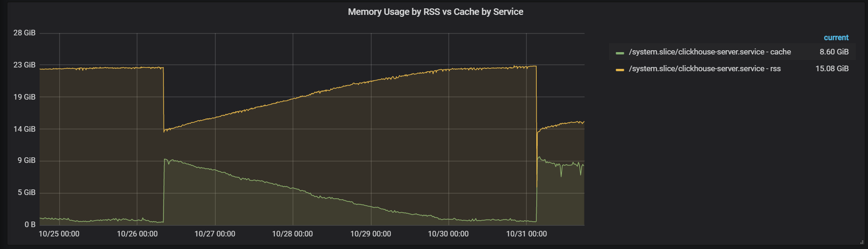Toggle the clickhouse-server.service - rss legend entry
The height and width of the screenshot is (249, 868).
(704, 68)
